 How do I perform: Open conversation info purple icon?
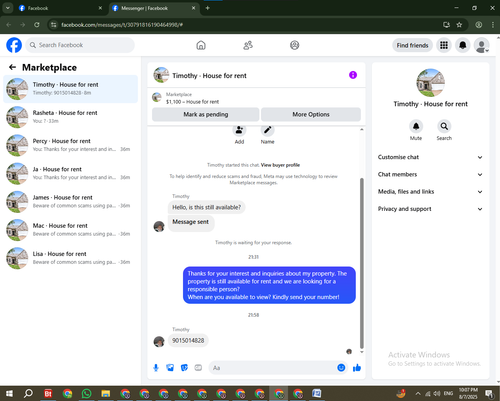(353, 75)
